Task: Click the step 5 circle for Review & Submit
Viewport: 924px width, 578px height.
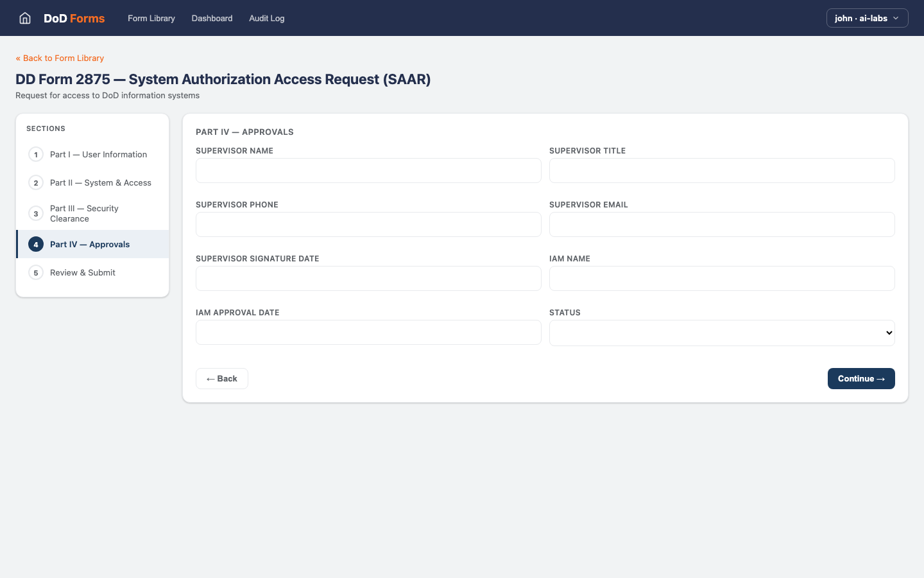Action: point(35,272)
